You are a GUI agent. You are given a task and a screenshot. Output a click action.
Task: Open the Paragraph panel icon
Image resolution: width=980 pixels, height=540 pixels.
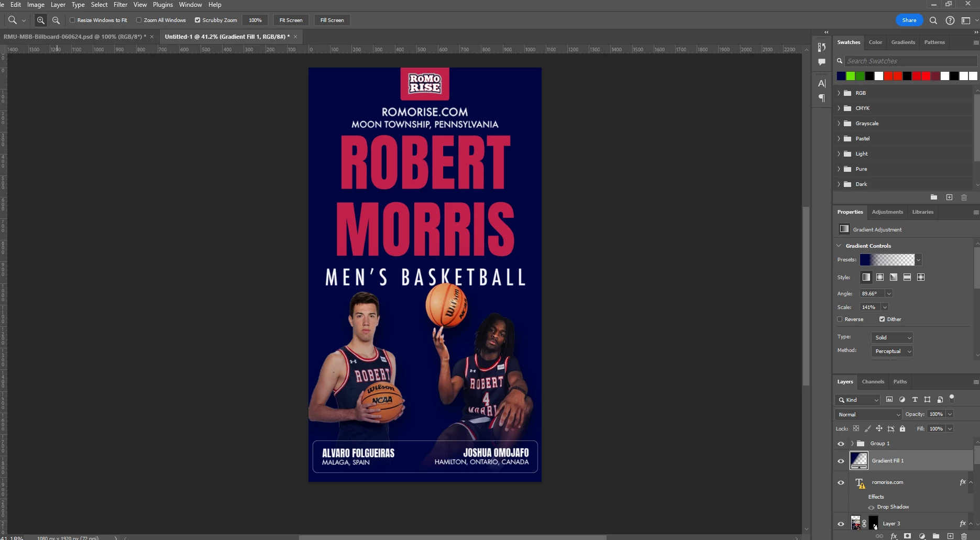click(822, 98)
